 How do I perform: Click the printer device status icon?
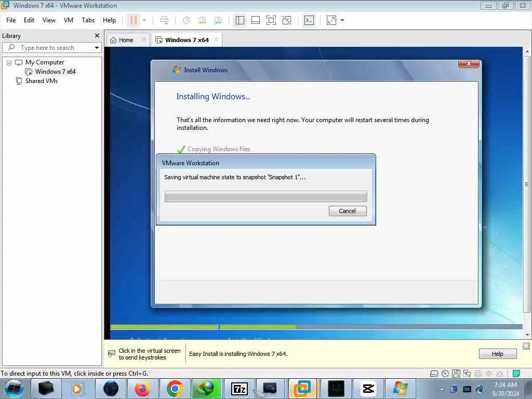pyautogui.click(x=478, y=374)
